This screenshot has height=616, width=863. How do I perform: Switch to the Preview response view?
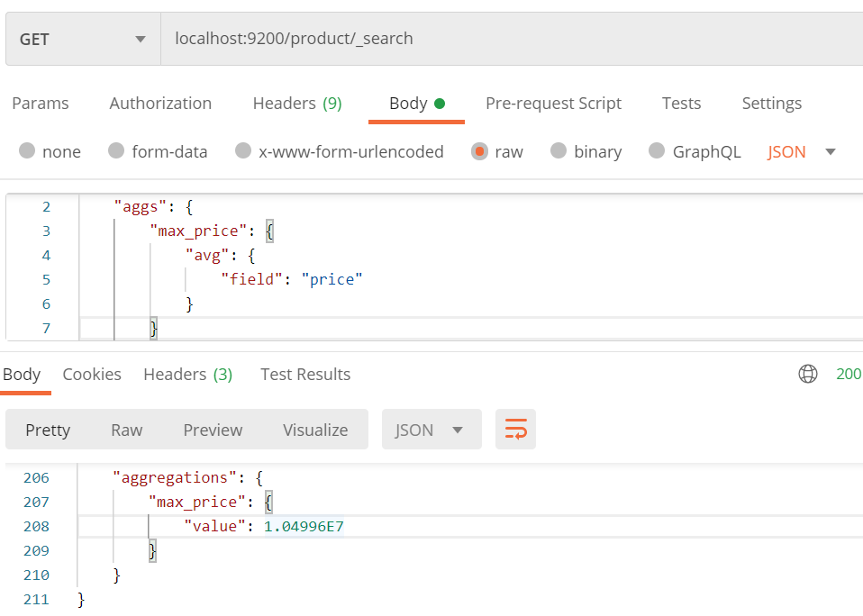click(x=213, y=430)
